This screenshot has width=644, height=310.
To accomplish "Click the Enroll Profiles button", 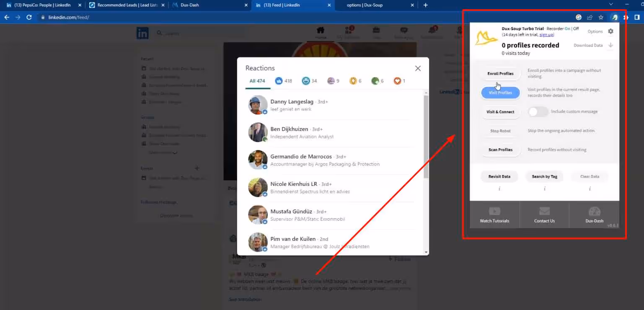I will coord(500,73).
